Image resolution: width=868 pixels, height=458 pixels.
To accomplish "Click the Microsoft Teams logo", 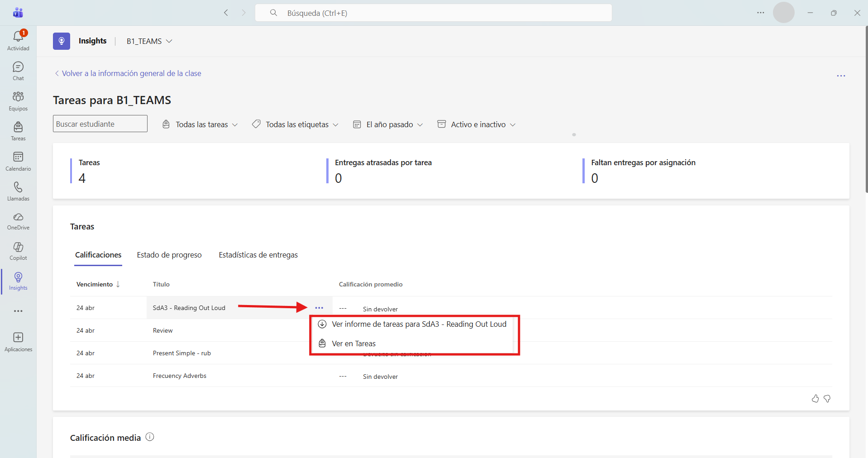I will click(18, 13).
